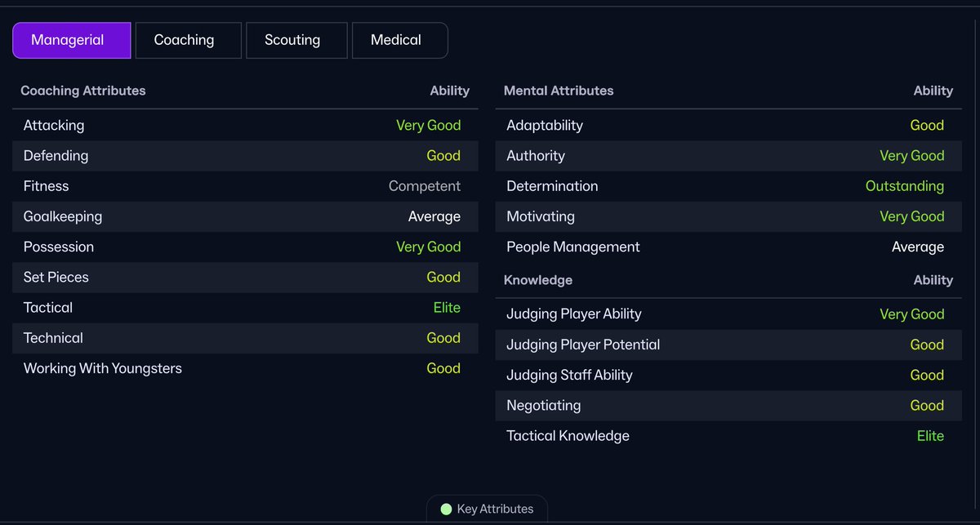Switch to the Managerial tab
980x525 pixels.
(x=71, y=40)
